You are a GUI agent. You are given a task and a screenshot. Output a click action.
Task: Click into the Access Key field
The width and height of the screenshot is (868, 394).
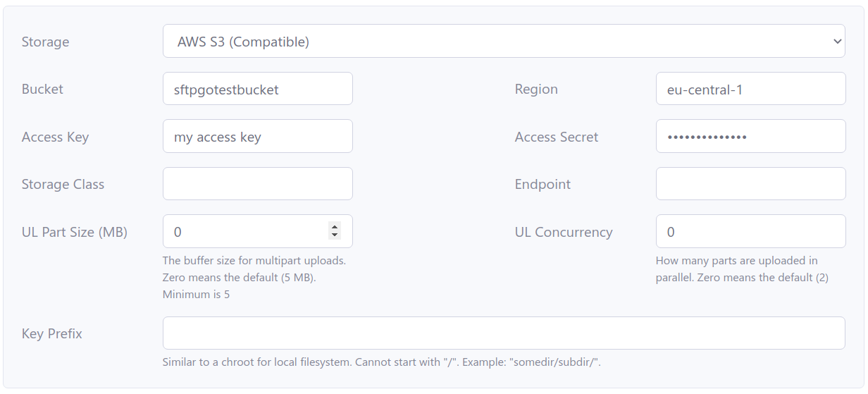point(257,137)
